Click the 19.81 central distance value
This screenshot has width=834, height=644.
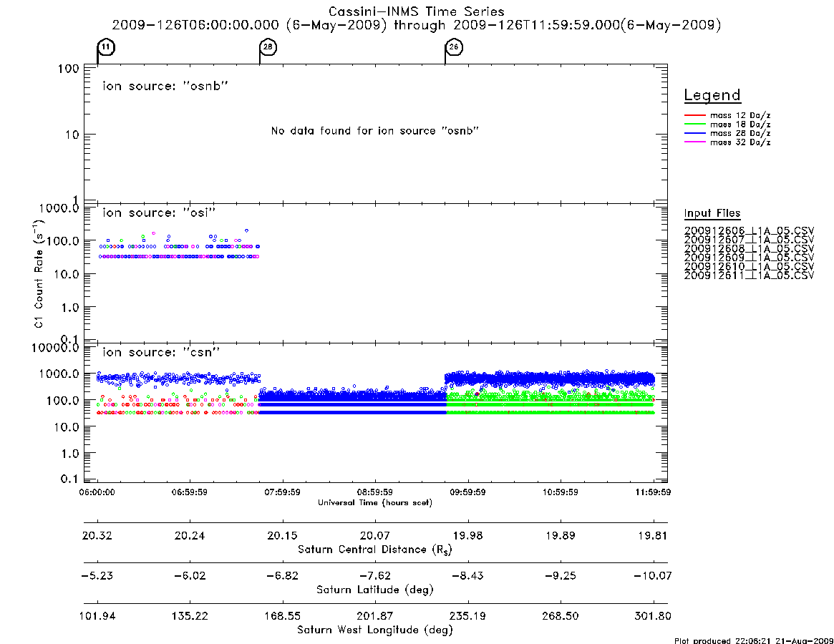[x=653, y=535]
